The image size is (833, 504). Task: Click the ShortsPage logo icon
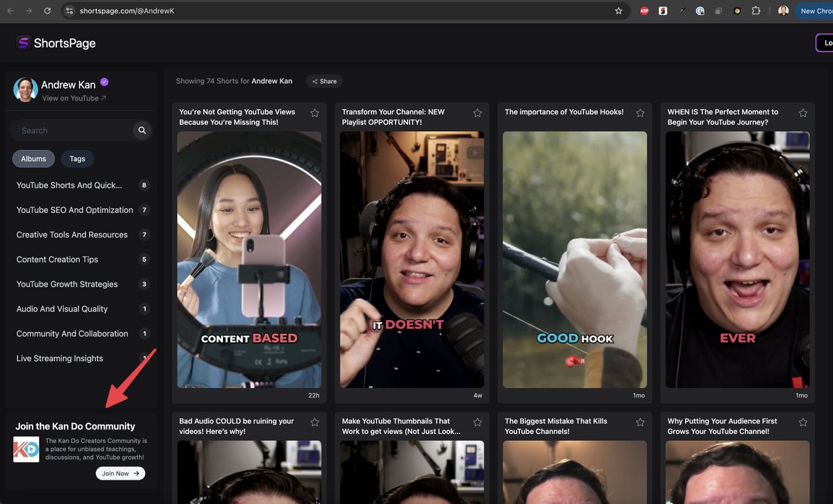[x=24, y=43]
